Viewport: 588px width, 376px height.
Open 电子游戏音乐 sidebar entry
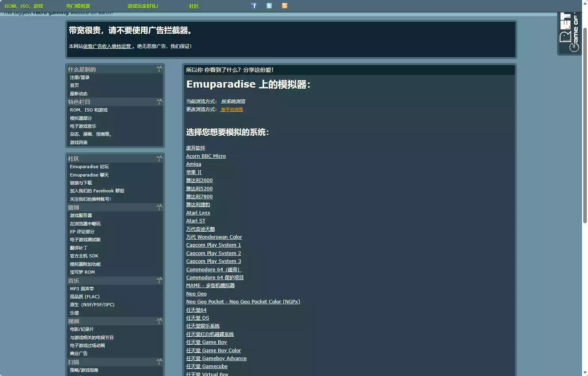[83, 126]
